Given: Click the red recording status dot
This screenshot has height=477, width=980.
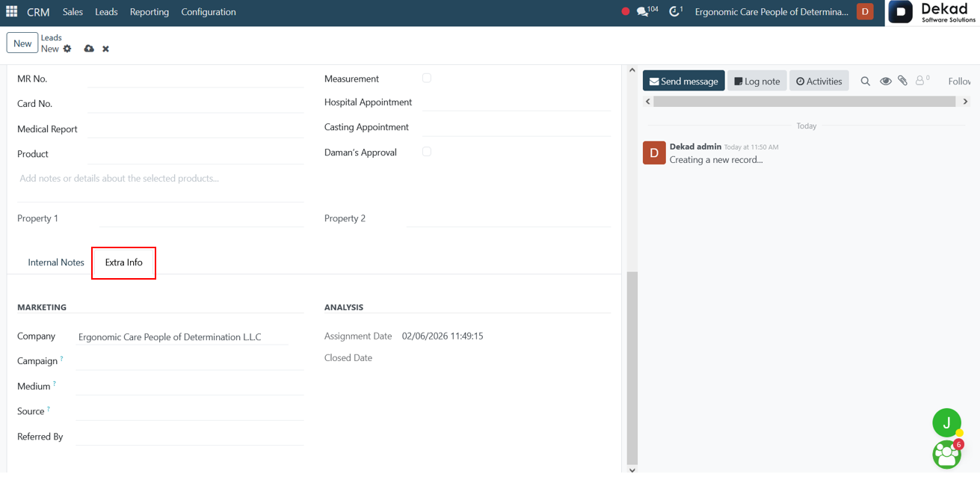Looking at the screenshot, I should [626, 12].
